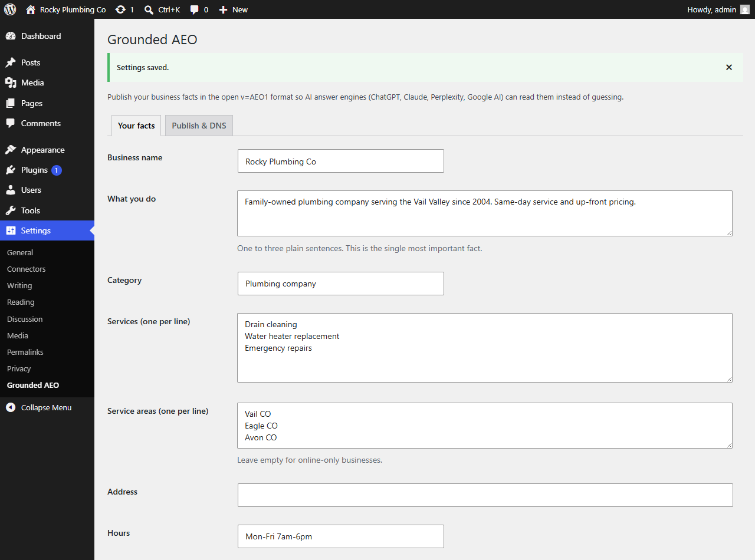Image resolution: width=755 pixels, height=560 pixels.
Task: Open Permalinks settings
Action: [25, 352]
